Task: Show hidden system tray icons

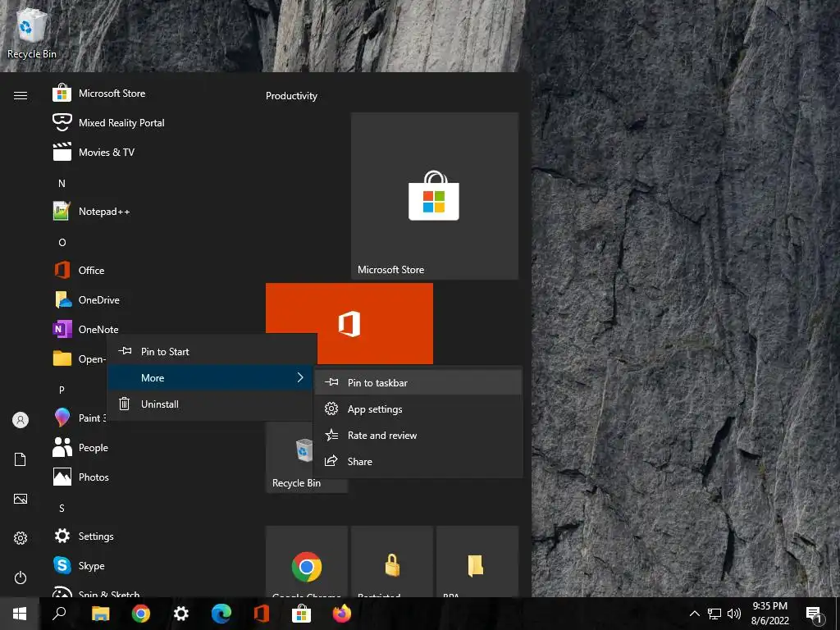Action: point(694,614)
